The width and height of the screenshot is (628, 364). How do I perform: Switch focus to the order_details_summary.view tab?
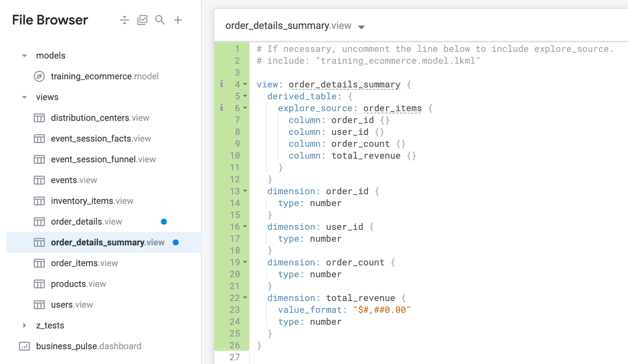point(288,26)
